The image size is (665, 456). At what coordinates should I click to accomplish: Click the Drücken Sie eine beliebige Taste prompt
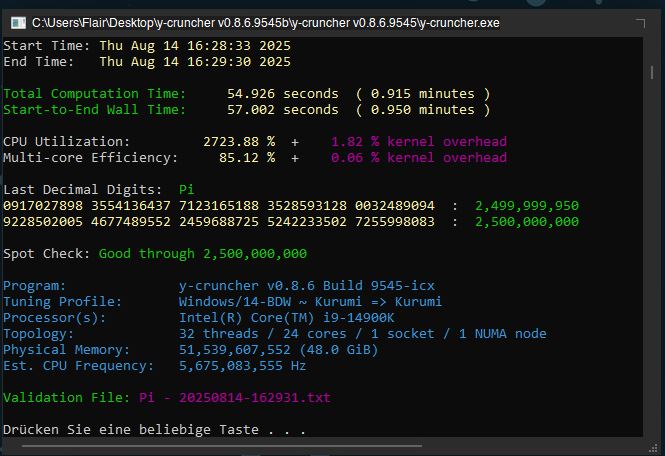click(155, 430)
